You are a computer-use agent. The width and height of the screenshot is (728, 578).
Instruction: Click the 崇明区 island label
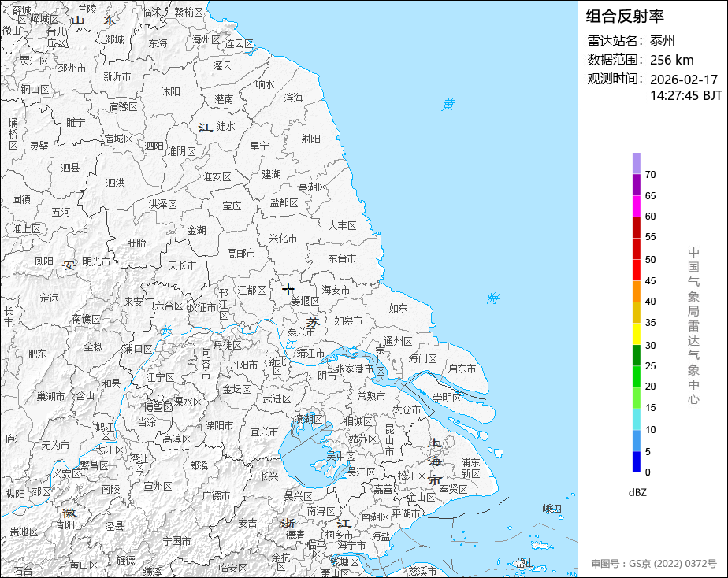[x=447, y=398]
